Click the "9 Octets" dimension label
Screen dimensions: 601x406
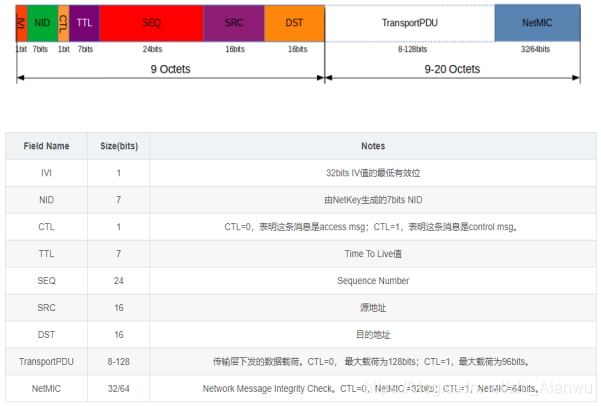[170, 69]
